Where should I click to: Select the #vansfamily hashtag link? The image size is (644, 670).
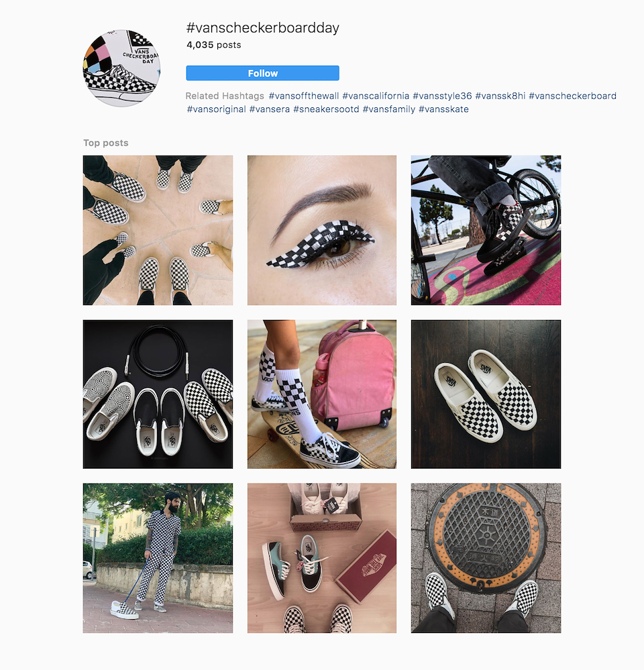(389, 109)
